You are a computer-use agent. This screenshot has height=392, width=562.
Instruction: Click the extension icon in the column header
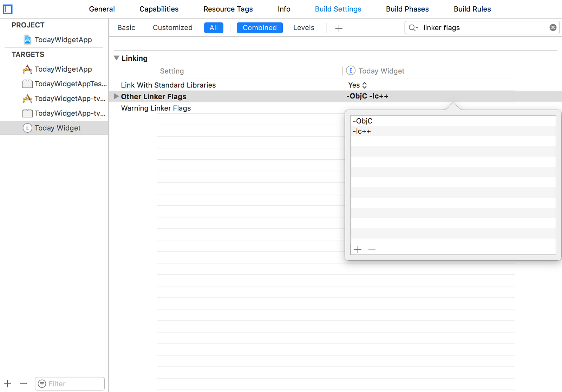351,71
